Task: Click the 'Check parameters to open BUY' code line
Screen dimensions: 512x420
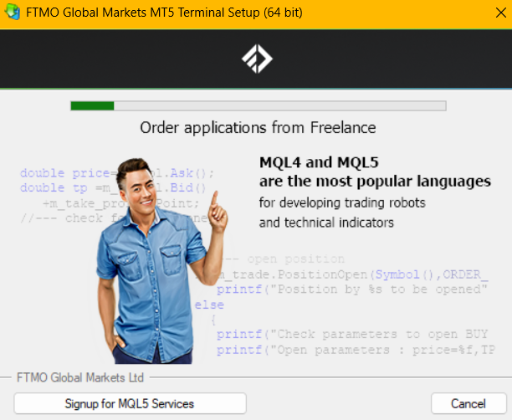Action: point(352,335)
